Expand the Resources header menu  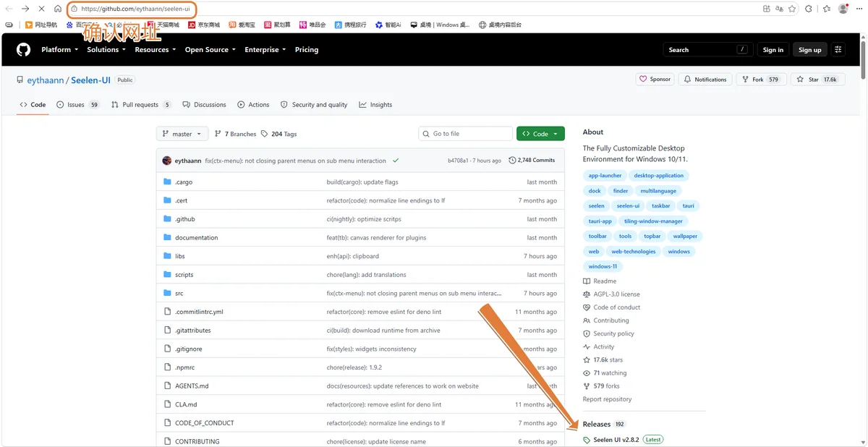(156, 50)
